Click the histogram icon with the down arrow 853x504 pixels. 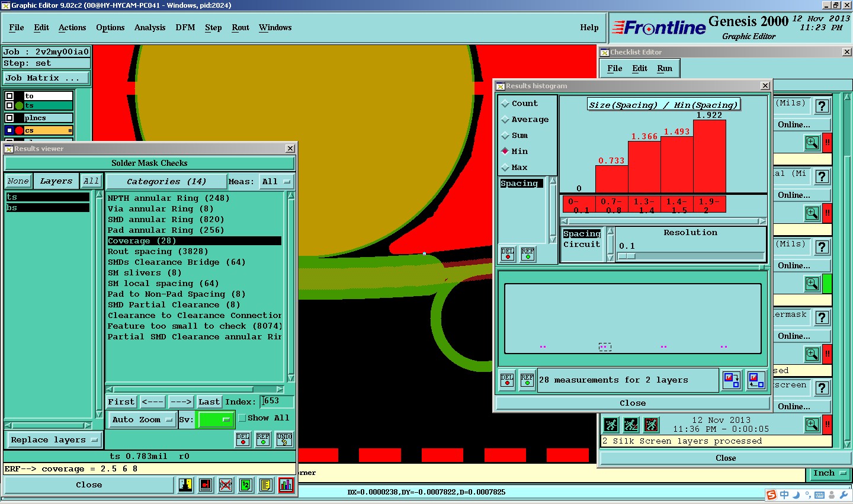point(732,380)
